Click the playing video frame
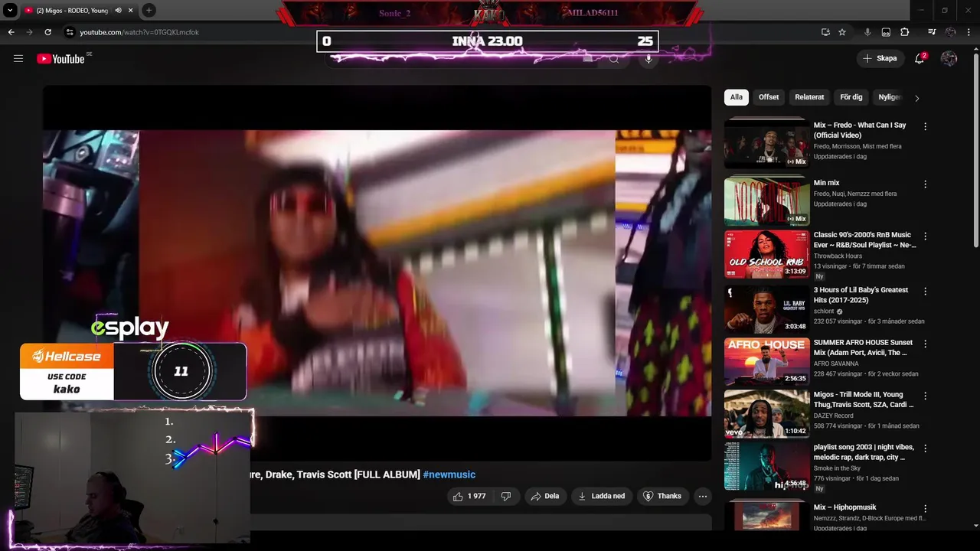 click(x=377, y=272)
